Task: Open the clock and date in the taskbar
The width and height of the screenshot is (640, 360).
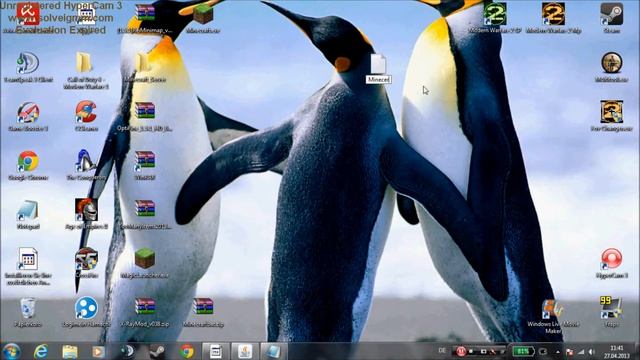Action: 617,352
